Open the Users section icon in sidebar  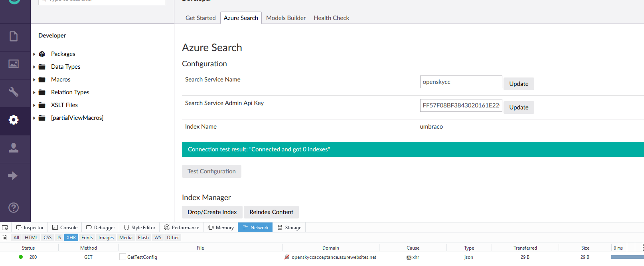click(14, 148)
